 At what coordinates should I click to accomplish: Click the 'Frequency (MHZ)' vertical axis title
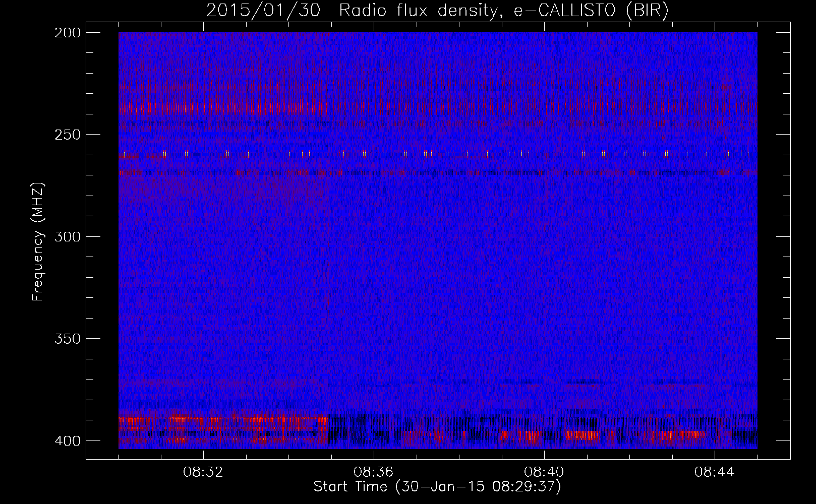pos(38,242)
